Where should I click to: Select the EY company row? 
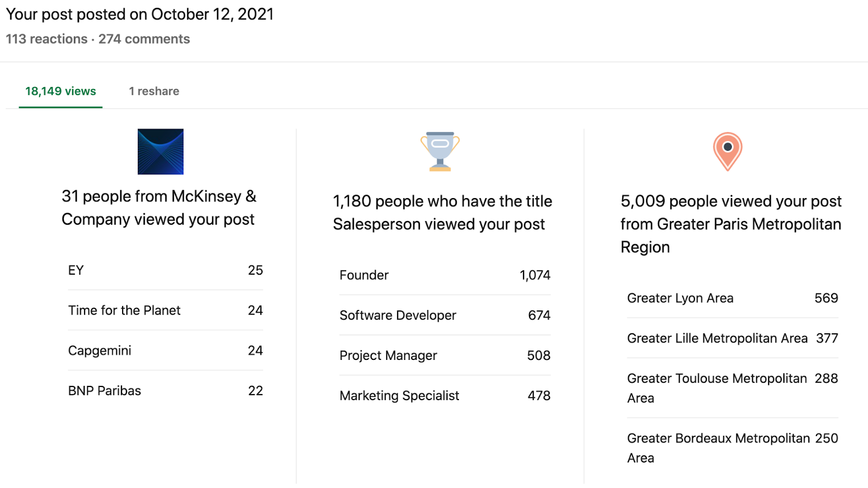[165, 270]
